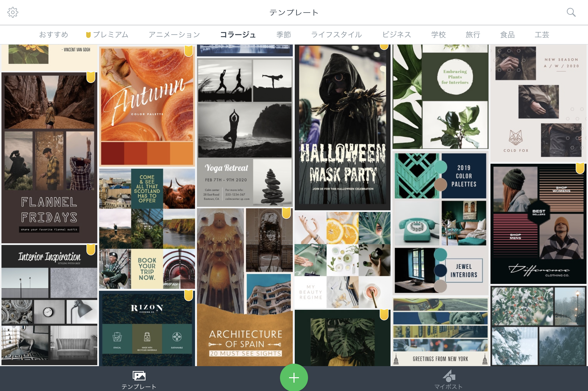Click the ライフスタイル category tab
This screenshot has width=588, height=391.
click(x=336, y=35)
